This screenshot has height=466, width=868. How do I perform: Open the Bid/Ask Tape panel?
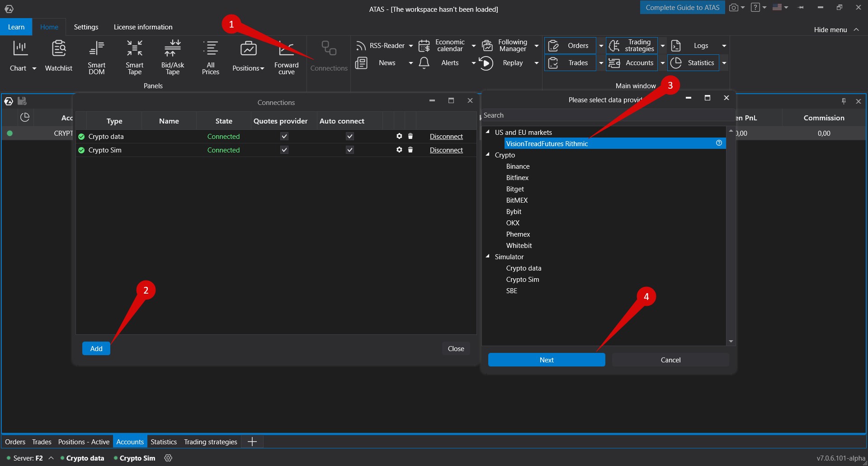pos(172,57)
